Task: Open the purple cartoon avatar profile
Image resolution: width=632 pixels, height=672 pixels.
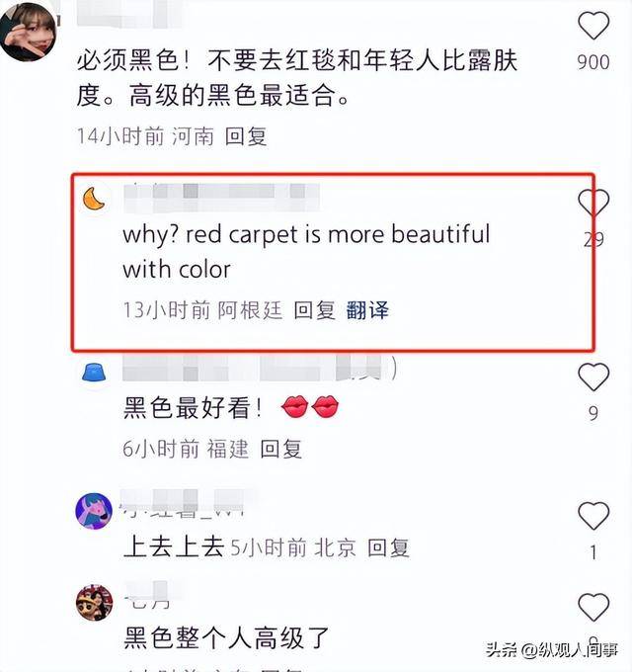Action: [94, 511]
